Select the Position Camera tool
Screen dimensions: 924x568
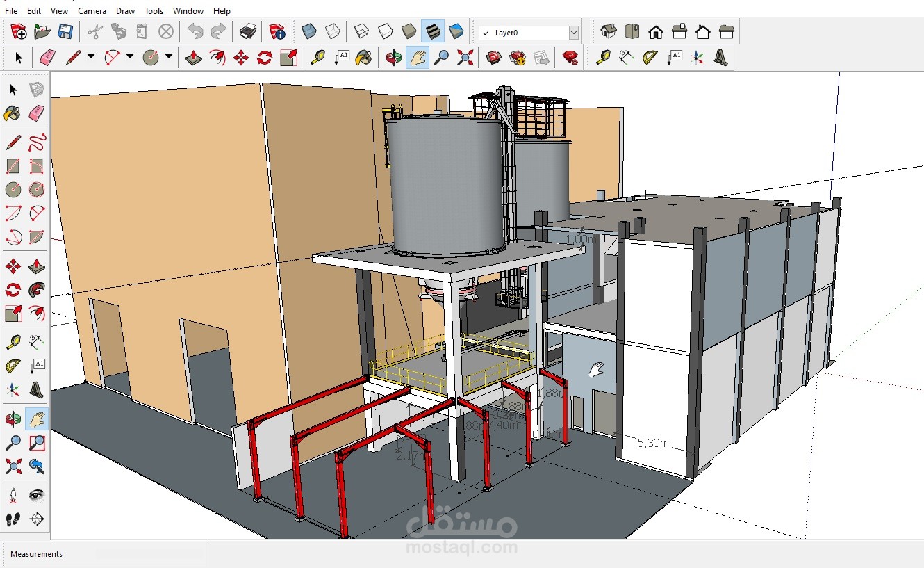tap(13, 495)
